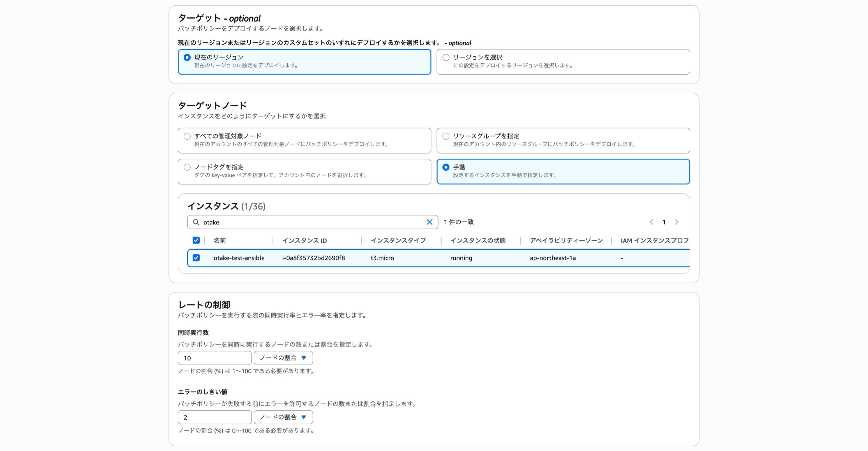
Task: Go to previous page with left chevron
Action: pyautogui.click(x=651, y=222)
